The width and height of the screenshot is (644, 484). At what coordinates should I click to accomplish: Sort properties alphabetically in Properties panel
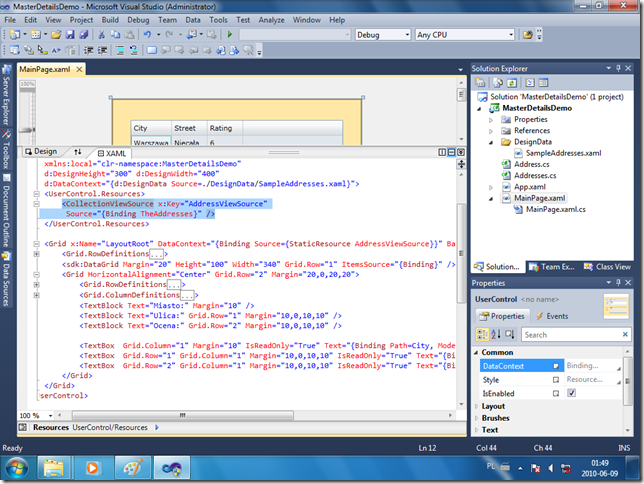[496, 334]
